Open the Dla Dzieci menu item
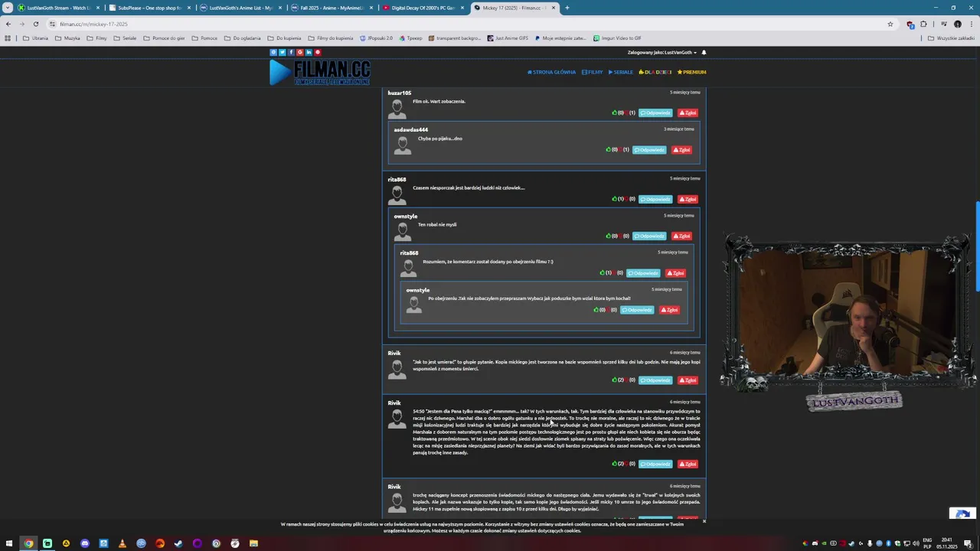980x551 pixels. (x=655, y=72)
